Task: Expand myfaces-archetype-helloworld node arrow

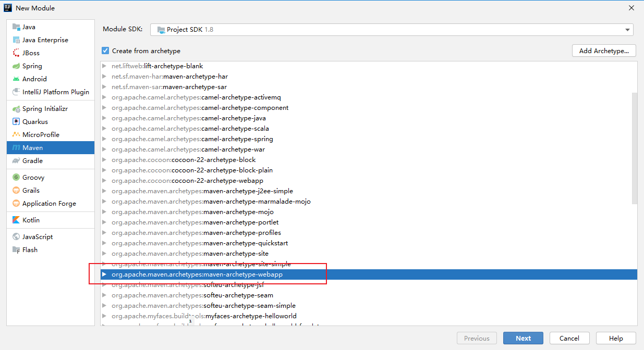Action: [104, 316]
